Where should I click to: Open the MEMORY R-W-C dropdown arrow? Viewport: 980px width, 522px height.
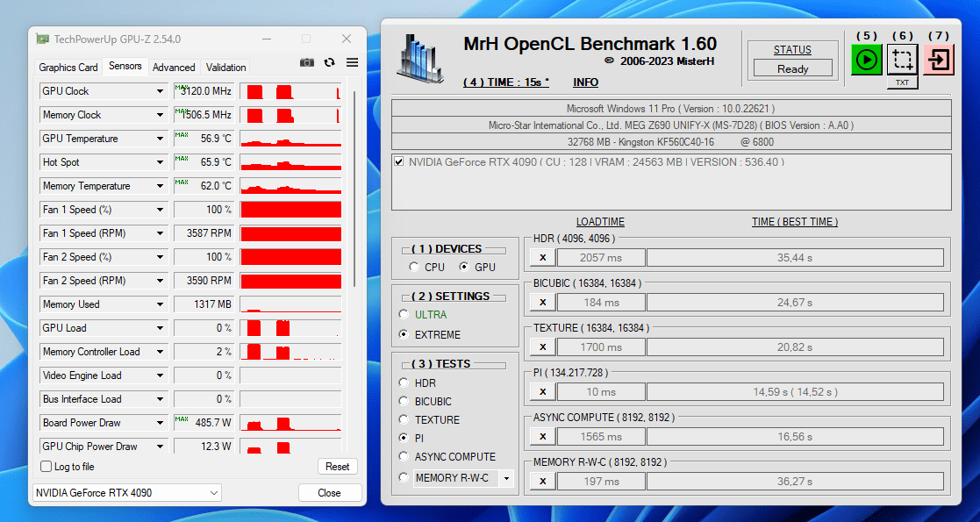506,478
